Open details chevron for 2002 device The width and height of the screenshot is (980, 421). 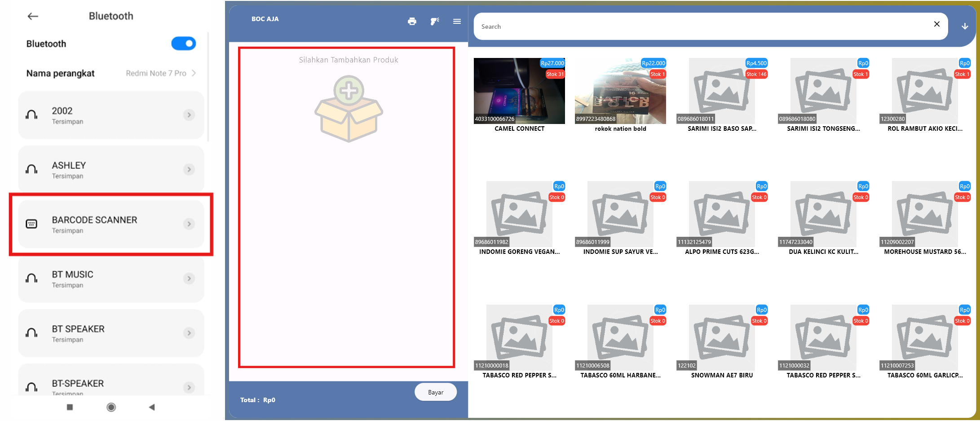point(189,115)
